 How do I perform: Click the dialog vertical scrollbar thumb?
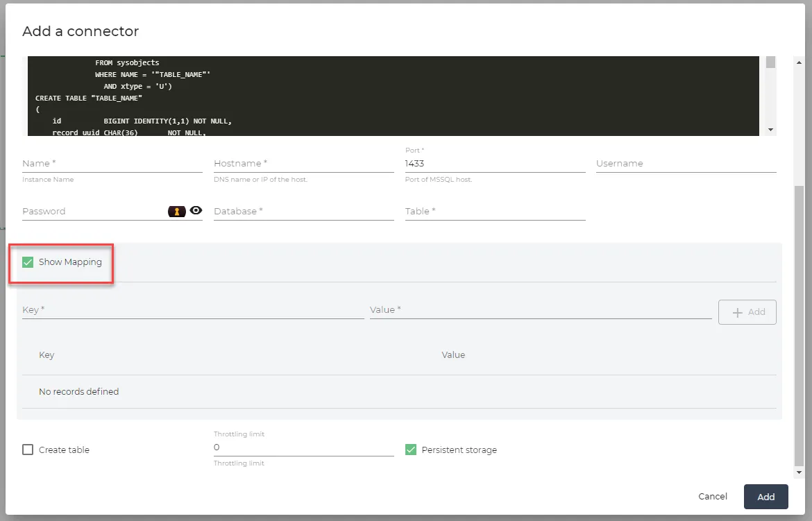799,326
